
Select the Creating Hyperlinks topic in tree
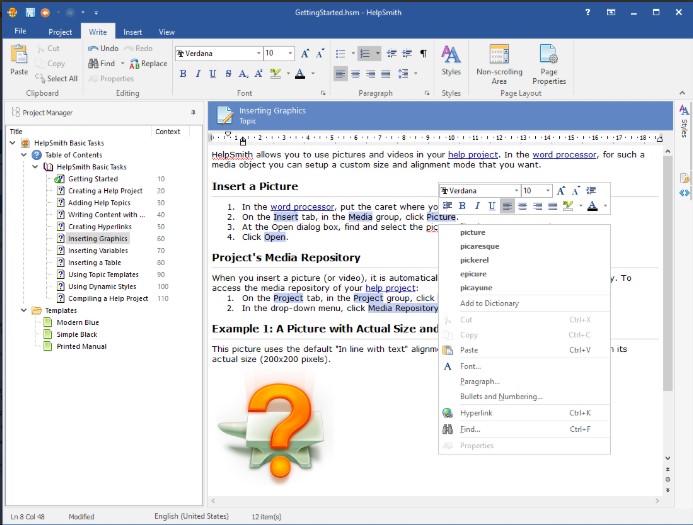(102, 226)
